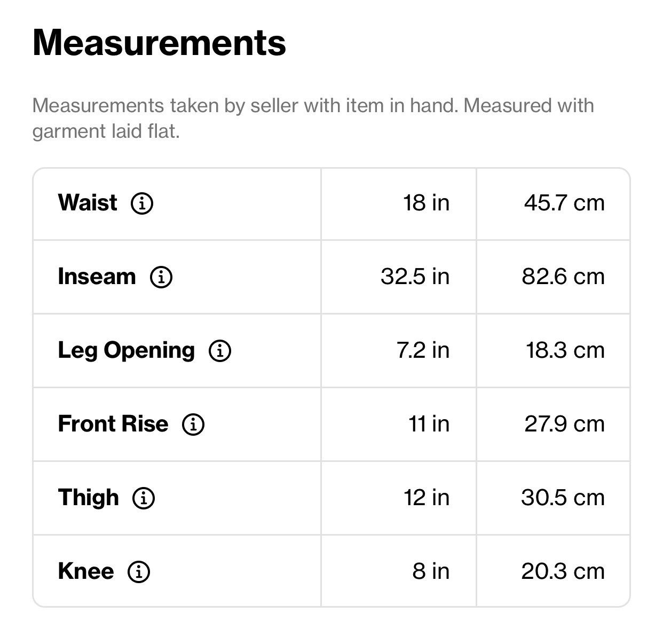The width and height of the screenshot is (663, 644).
Task: Select the Inseam row label
Action: [x=97, y=277]
